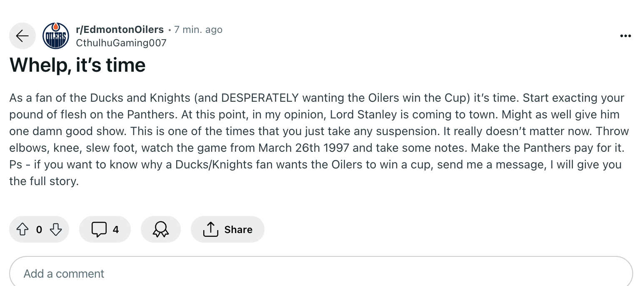The width and height of the screenshot is (644, 286).
Task: Give an award using the ribbon icon
Action: 161,229
